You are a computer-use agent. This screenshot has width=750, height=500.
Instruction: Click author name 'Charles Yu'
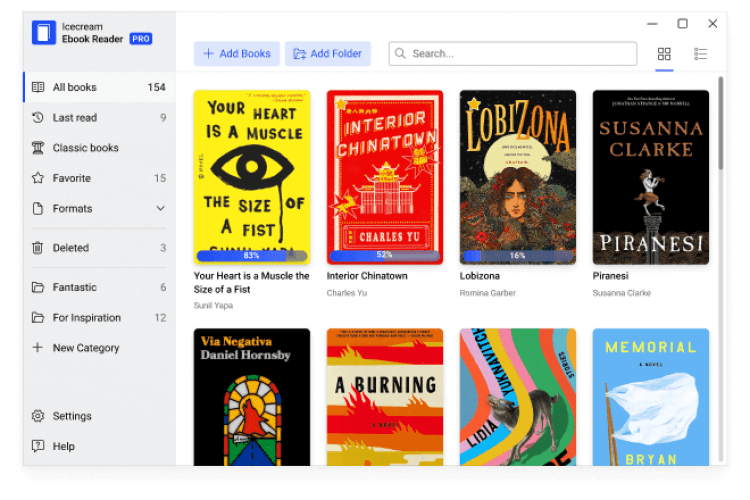pyautogui.click(x=347, y=293)
